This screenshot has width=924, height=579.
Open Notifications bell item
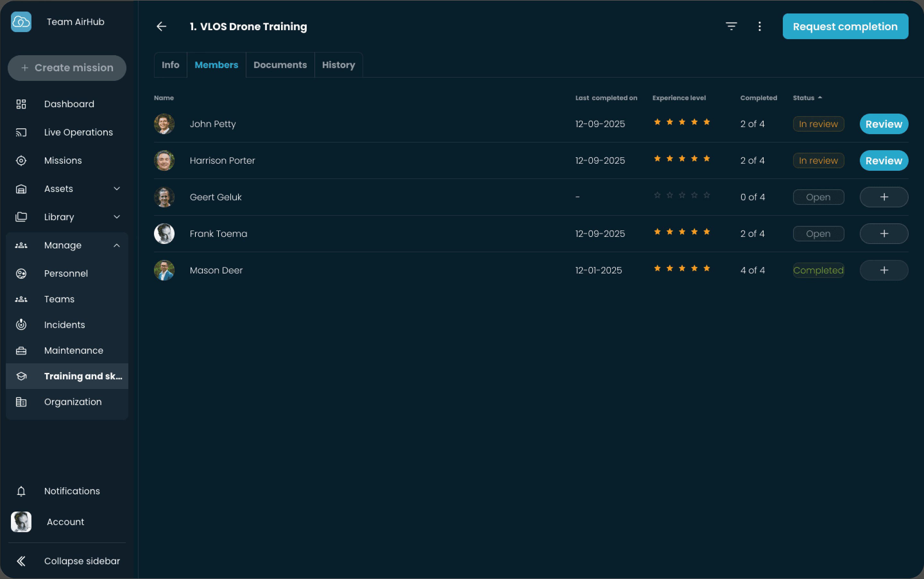click(72, 491)
